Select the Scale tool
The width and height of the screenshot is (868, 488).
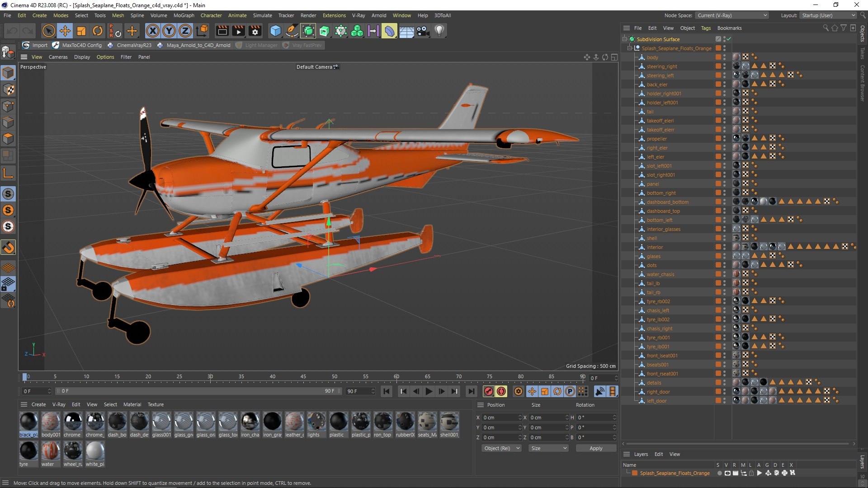[81, 31]
